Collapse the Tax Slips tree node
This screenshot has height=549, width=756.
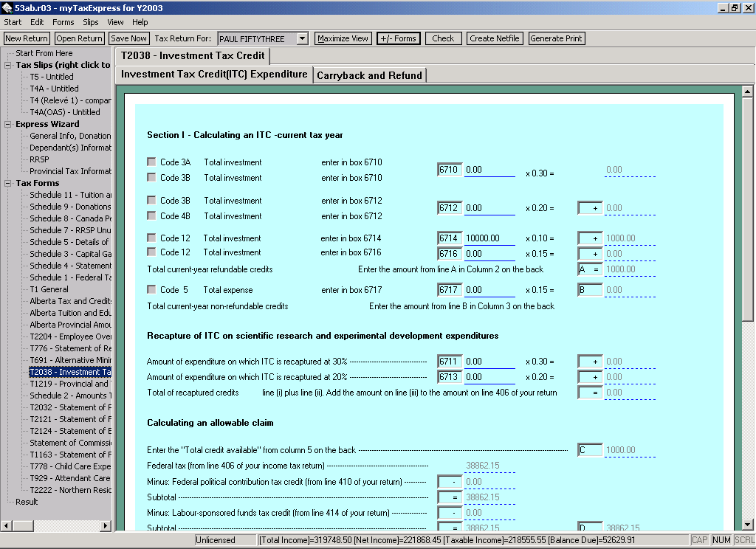pos(8,65)
